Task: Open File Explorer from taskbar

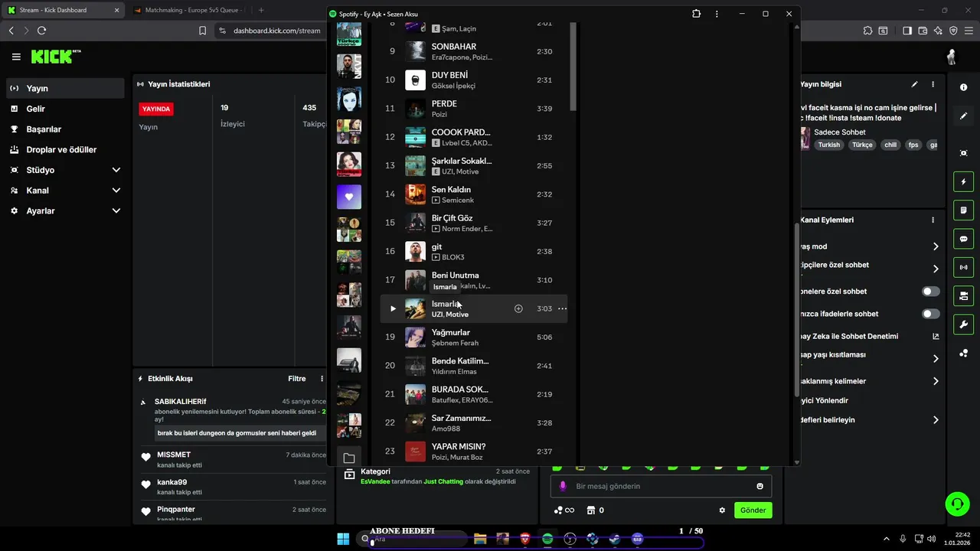Action: (x=480, y=539)
